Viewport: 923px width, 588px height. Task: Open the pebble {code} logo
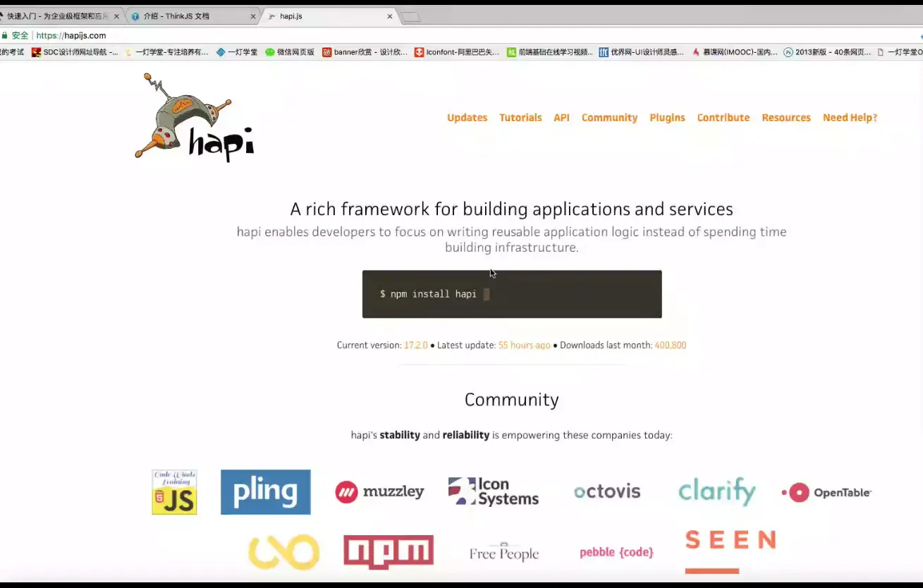tap(616, 552)
